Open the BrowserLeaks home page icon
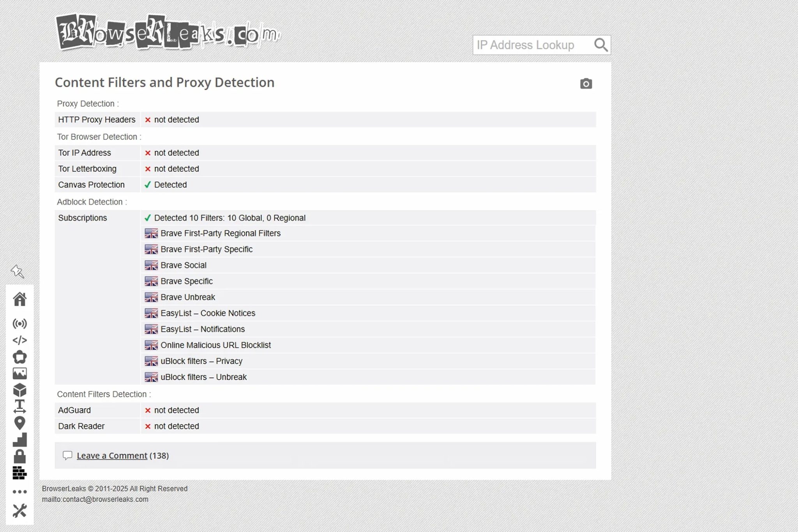The width and height of the screenshot is (798, 532). click(20, 299)
